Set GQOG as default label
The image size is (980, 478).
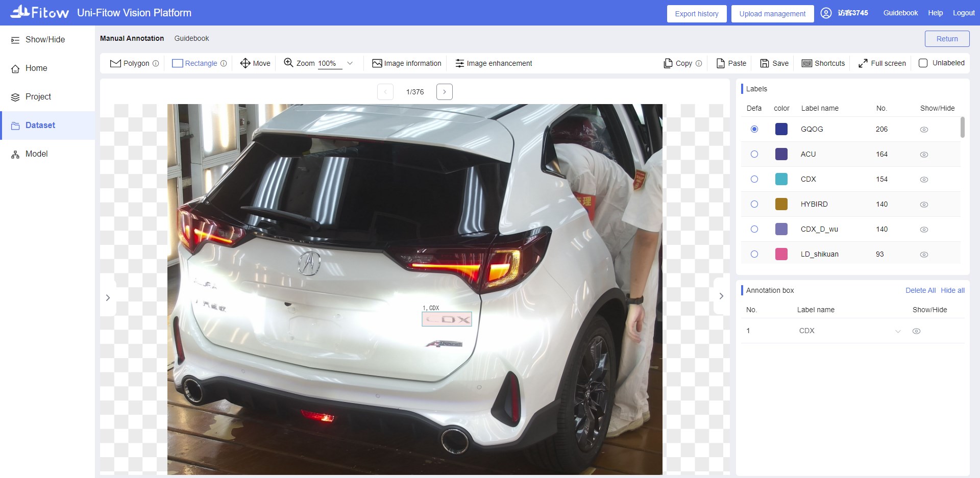tap(754, 129)
